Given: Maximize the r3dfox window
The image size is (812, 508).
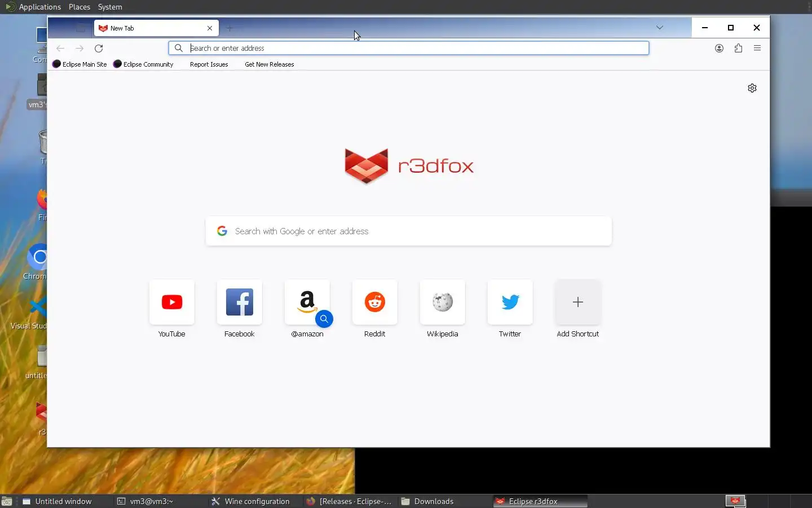Looking at the screenshot, I should [731, 28].
